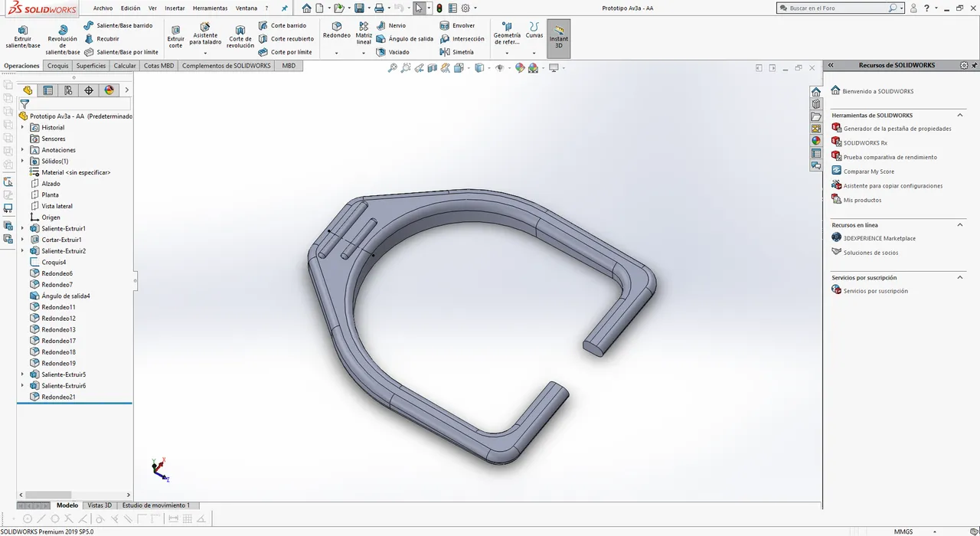Viewport: 980px width, 536px height.
Task: Select the Matriz lineal tool
Action: point(364,33)
